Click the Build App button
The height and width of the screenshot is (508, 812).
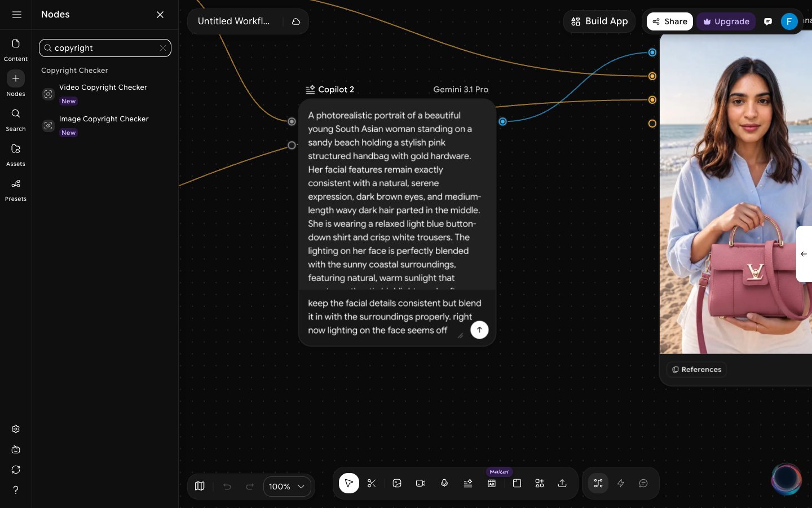599,21
